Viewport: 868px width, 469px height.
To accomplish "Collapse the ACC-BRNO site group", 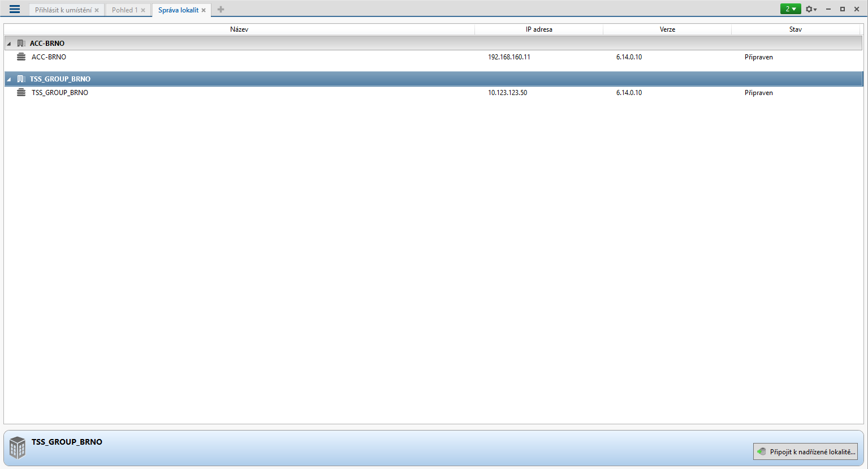I will (9, 44).
